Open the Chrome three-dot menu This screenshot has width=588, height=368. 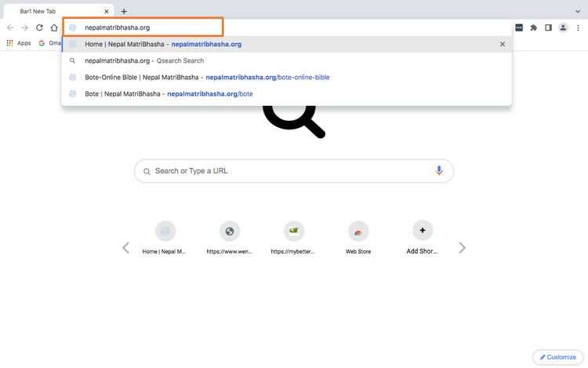click(x=578, y=27)
